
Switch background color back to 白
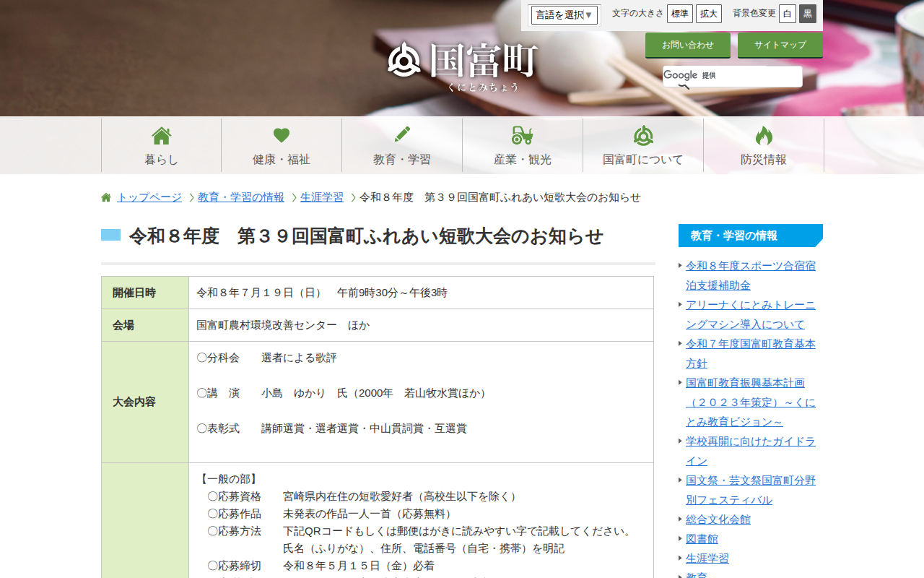click(x=787, y=13)
